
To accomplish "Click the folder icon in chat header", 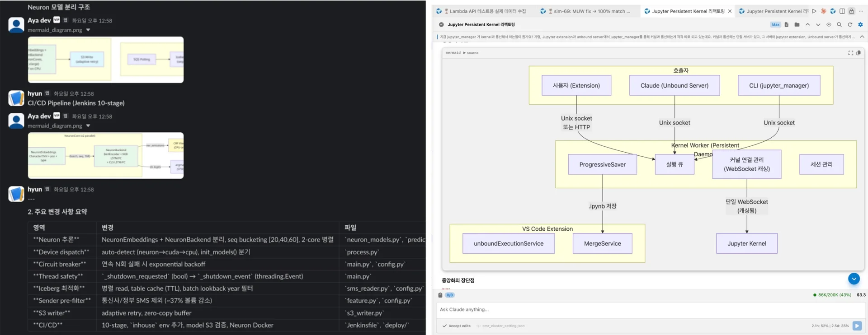I will tap(797, 25).
